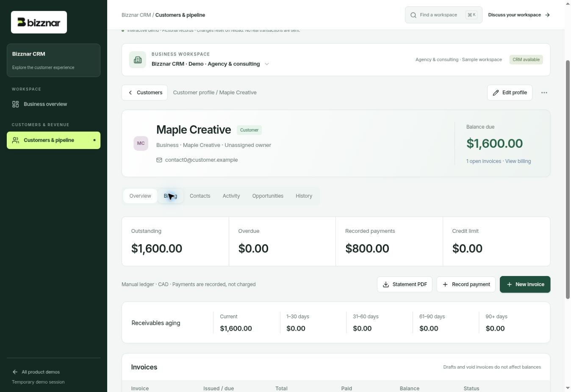Viewport: 571px width, 392px height.
Task: Create a New invoice
Action: click(525, 284)
